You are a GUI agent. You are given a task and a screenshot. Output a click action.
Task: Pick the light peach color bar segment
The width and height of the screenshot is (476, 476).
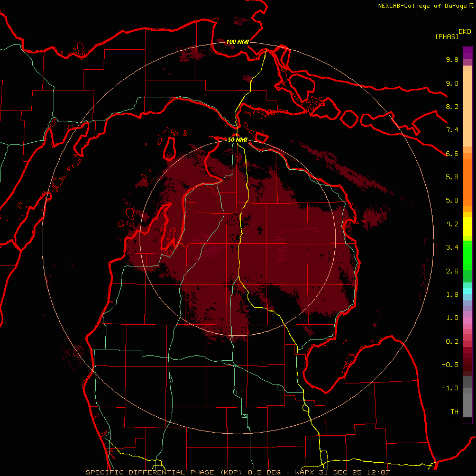pos(467,108)
